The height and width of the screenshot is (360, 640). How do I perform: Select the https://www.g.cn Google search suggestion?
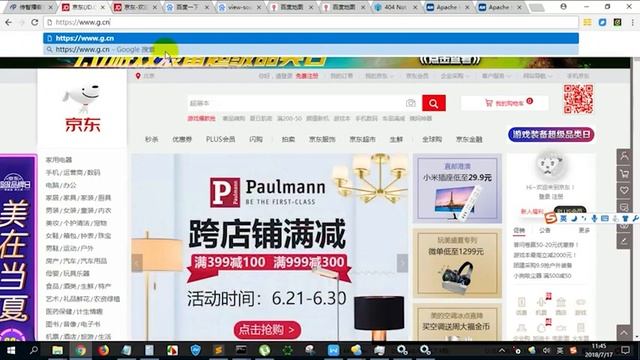click(311, 49)
